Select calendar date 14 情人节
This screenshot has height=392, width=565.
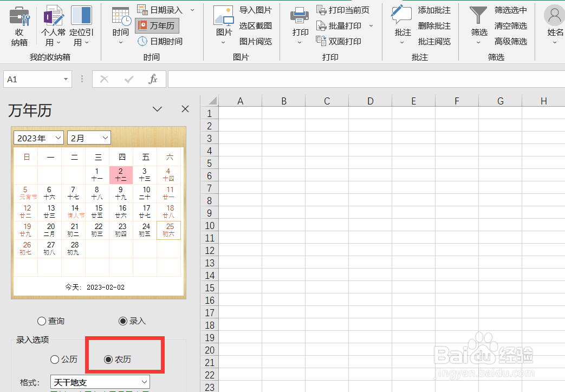[x=74, y=212]
